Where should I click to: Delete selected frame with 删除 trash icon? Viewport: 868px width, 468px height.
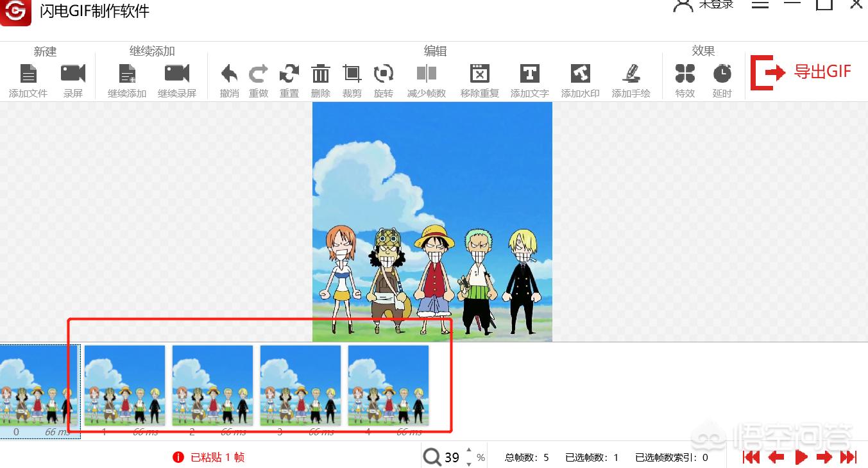coord(321,74)
